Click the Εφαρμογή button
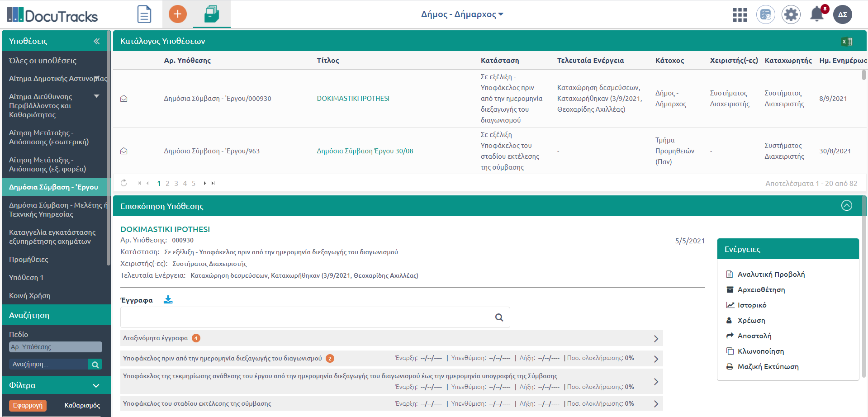The height and width of the screenshot is (417, 868). pos(28,405)
